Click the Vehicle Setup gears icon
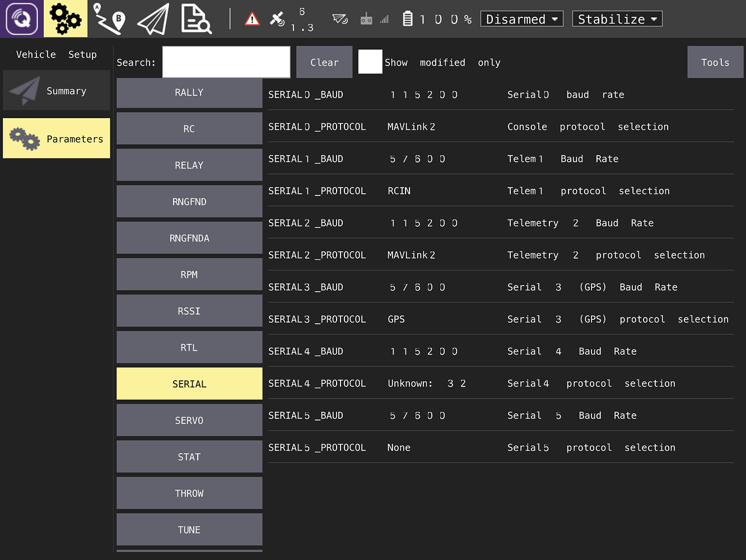The width and height of the screenshot is (746, 560). coord(66,19)
